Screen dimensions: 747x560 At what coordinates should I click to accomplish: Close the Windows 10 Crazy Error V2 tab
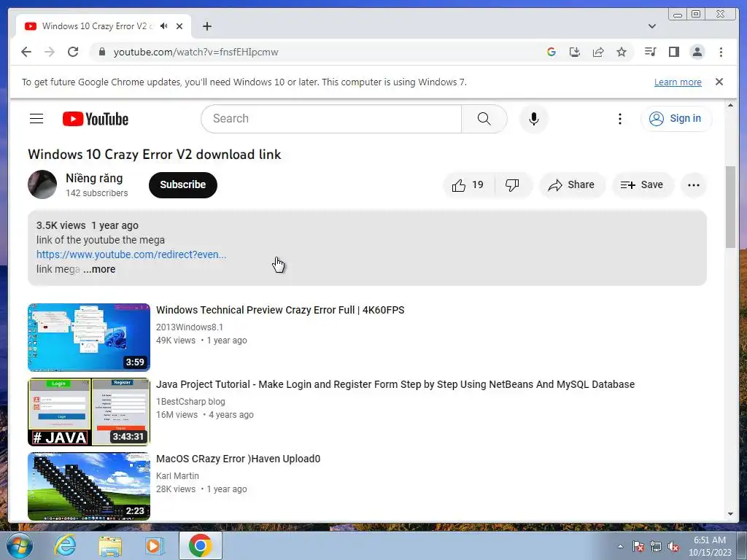point(179,26)
